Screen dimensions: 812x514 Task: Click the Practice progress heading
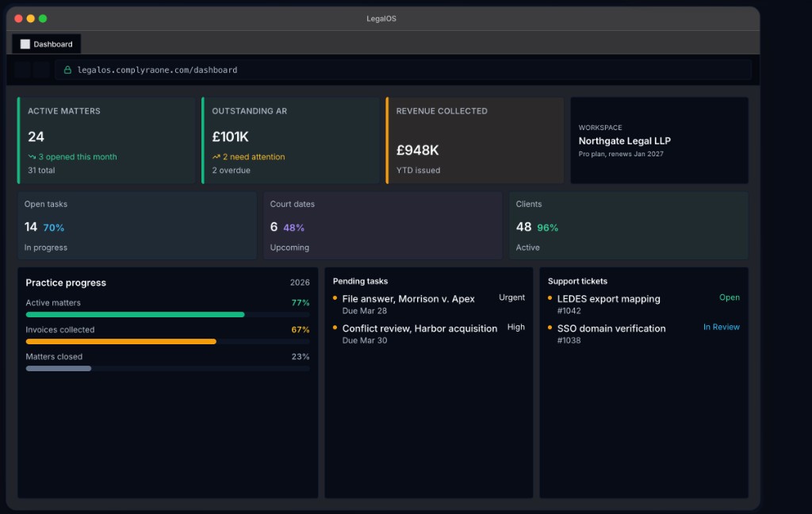pos(66,282)
